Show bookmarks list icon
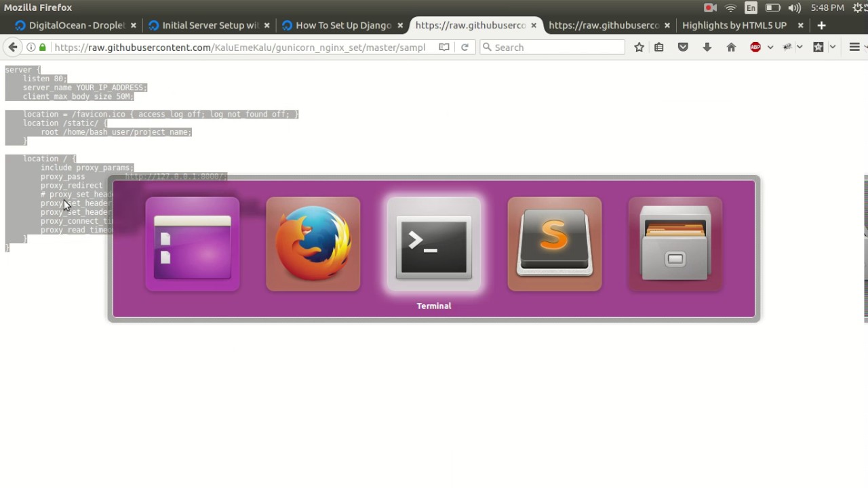The width and height of the screenshot is (868, 488). (659, 47)
